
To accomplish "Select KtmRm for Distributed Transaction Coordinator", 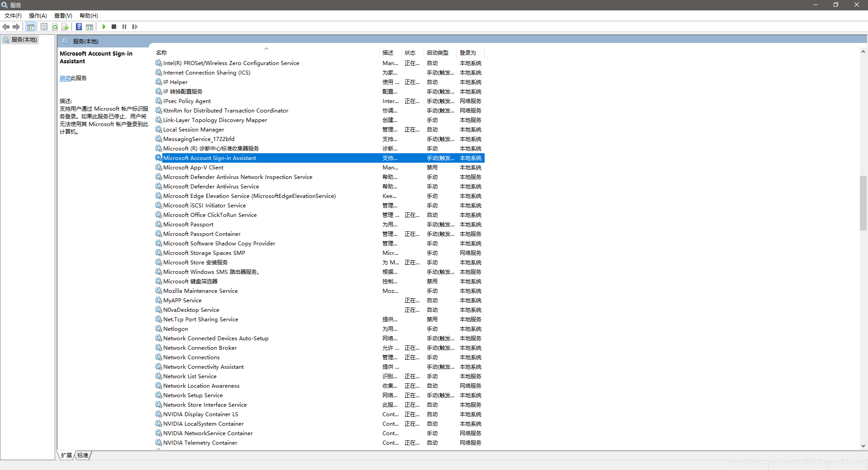I will point(319,111).
